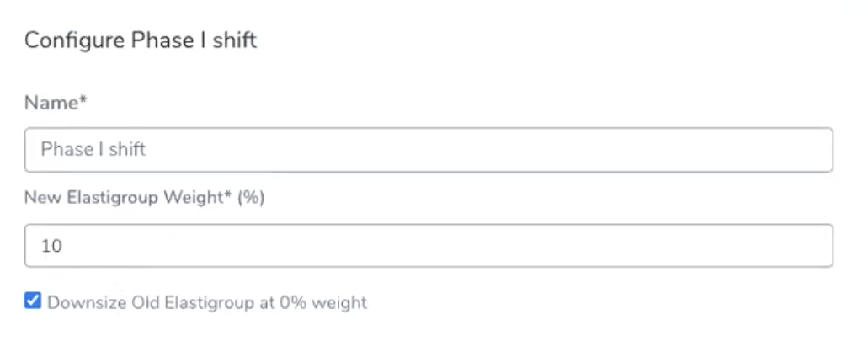Click 'shift' in the dialog title
The height and width of the screenshot is (341, 868).
tap(235, 41)
